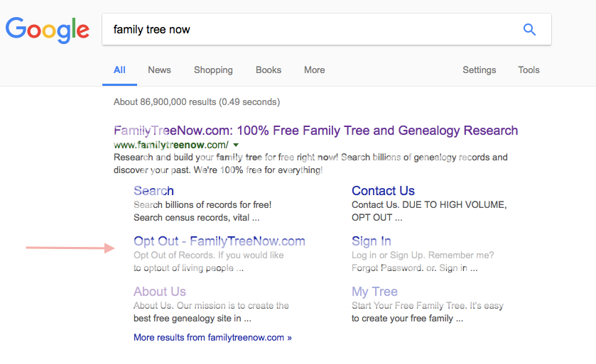596x364 pixels.
Task: Open the My Tree sitelink
Action: pyautogui.click(x=374, y=292)
